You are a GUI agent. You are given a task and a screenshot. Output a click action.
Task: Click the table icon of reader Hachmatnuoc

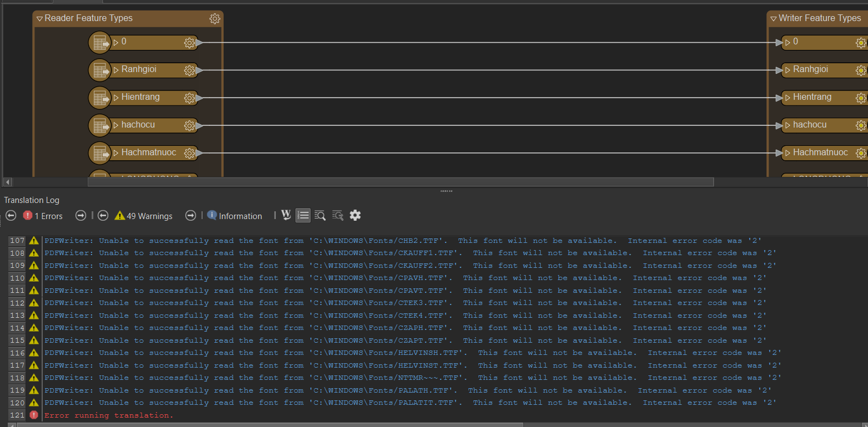tap(100, 154)
